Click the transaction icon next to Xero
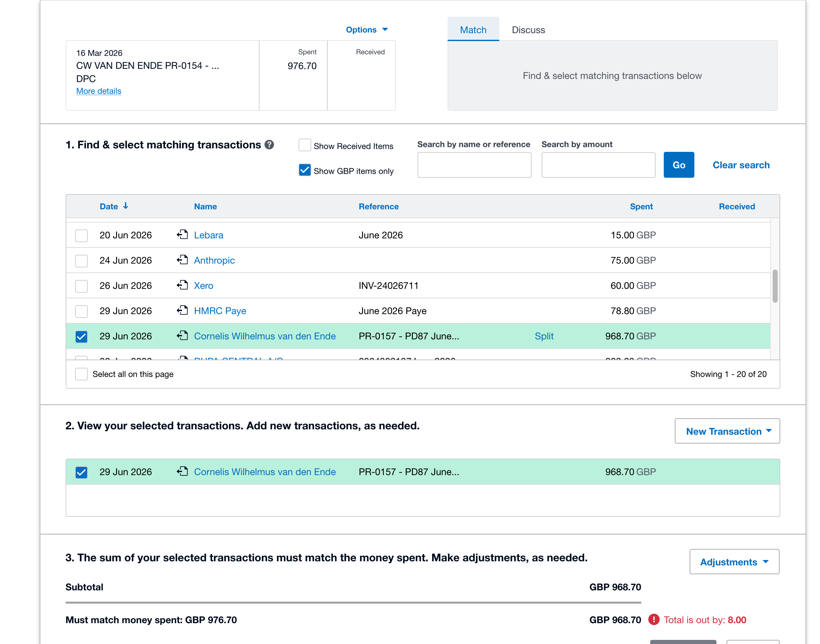Viewport: 820px width, 644px height. coord(182,285)
